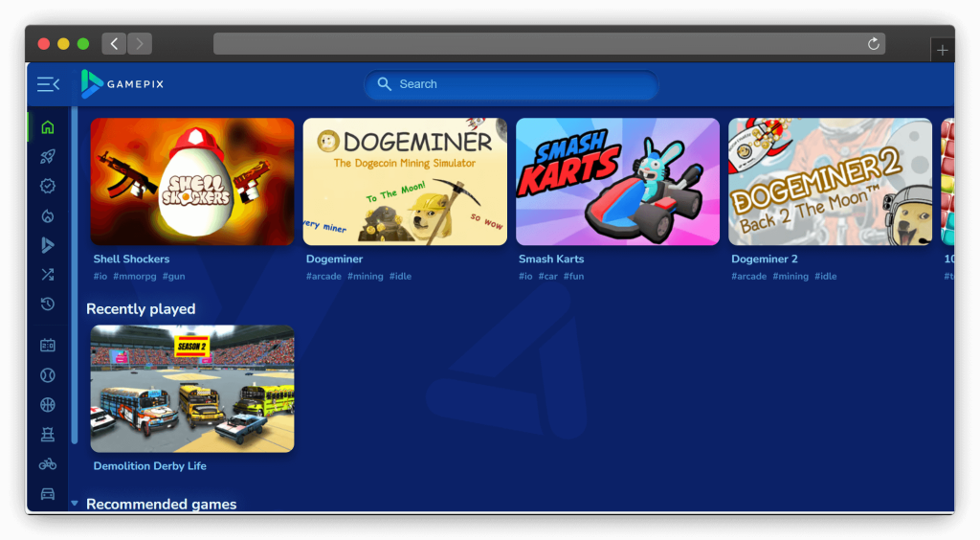The image size is (980, 540).
Task: Open the clock history icon in the sidebar
Action: pyautogui.click(x=48, y=304)
